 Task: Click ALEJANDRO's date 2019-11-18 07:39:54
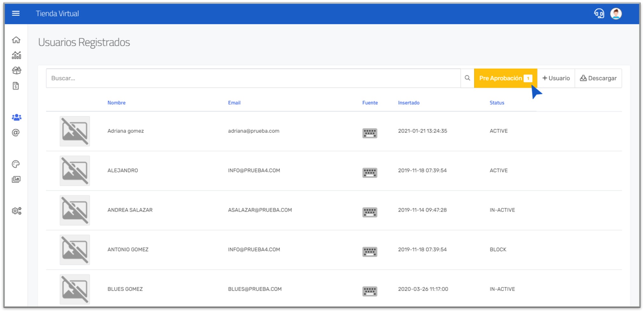[x=422, y=170]
